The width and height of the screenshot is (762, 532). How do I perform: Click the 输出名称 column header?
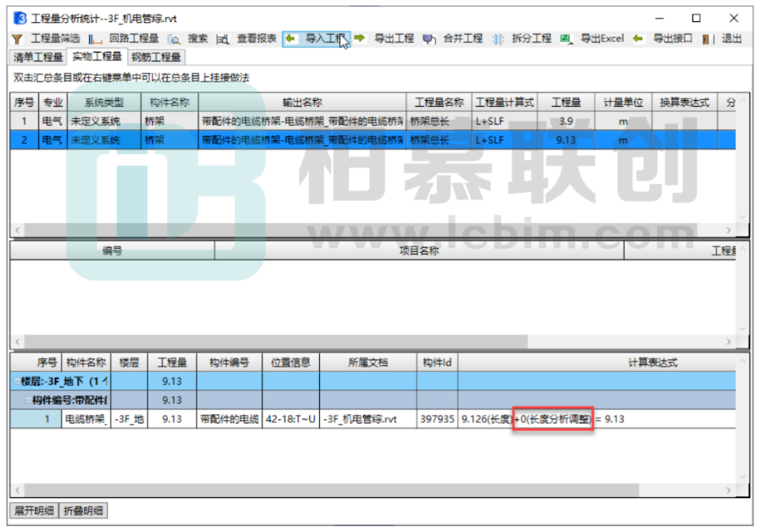(302, 103)
